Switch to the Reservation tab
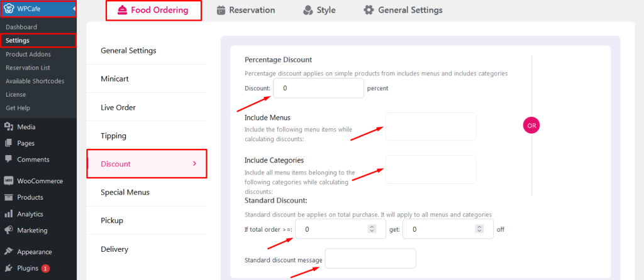 pos(246,10)
